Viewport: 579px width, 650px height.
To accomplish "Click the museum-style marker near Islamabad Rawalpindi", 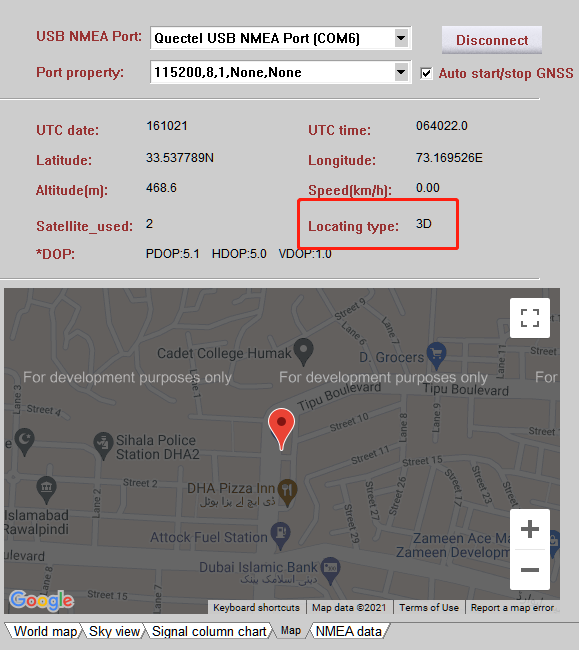I will click(46, 490).
